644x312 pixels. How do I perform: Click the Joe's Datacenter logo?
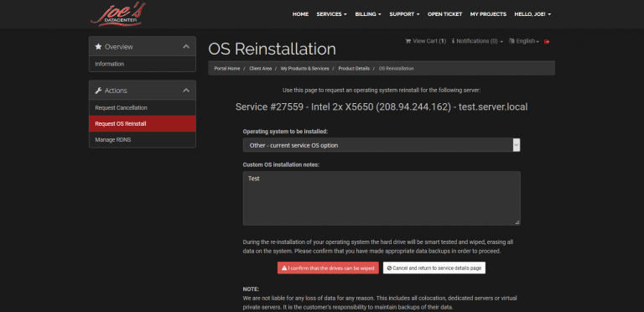[118, 14]
